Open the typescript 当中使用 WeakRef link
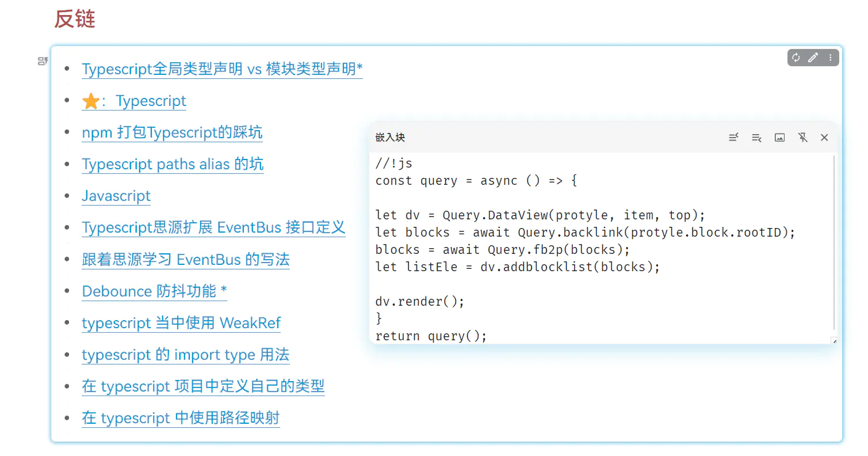 click(181, 323)
